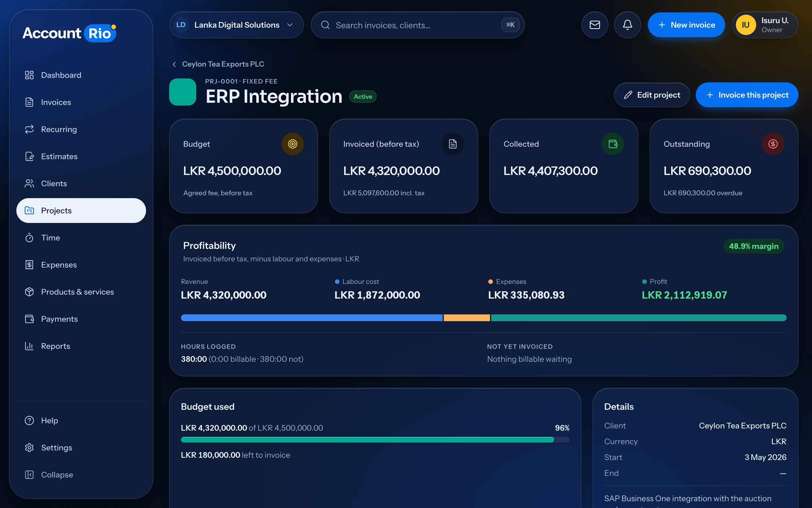Click the green ERP Integration project color tile
The height and width of the screenshot is (508, 812).
coord(182,92)
